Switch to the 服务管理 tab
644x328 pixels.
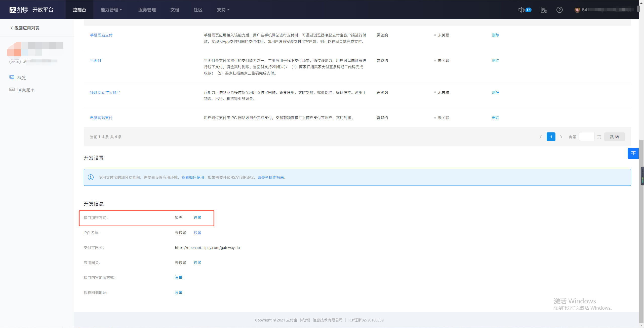pyautogui.click(x=147, y=10)
